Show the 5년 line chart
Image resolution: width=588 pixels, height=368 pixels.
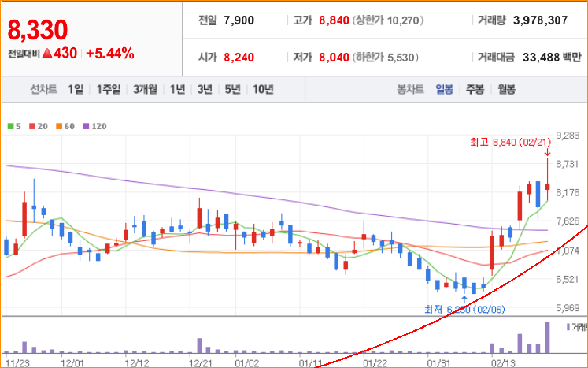tap(232, 89)
